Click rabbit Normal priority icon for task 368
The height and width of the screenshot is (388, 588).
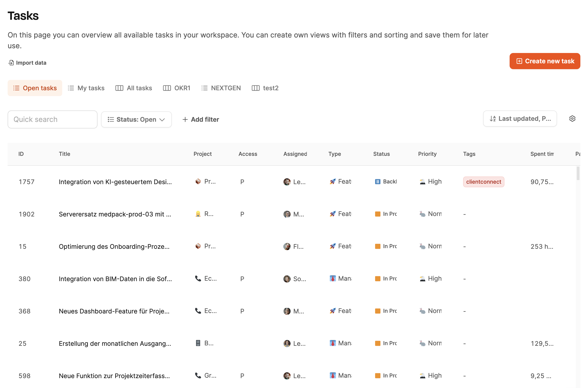422,311
